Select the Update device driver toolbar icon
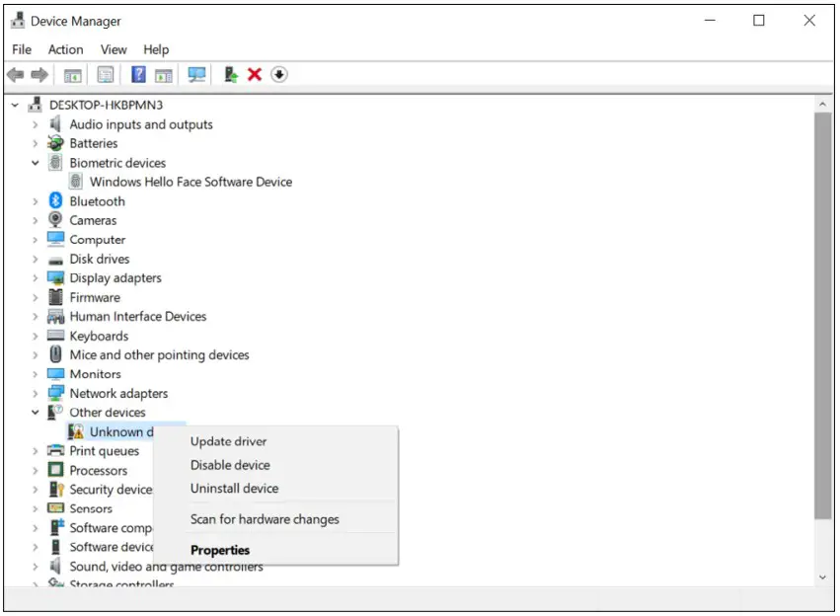This screenshot has height=616, width=840. 229,74
